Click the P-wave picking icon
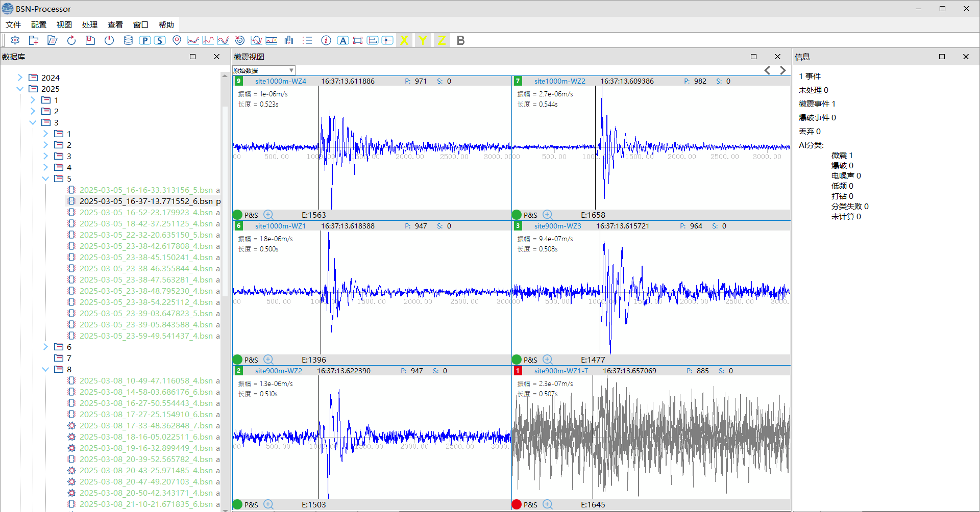This screenshot has height=512, width=980. coord(145,40)
